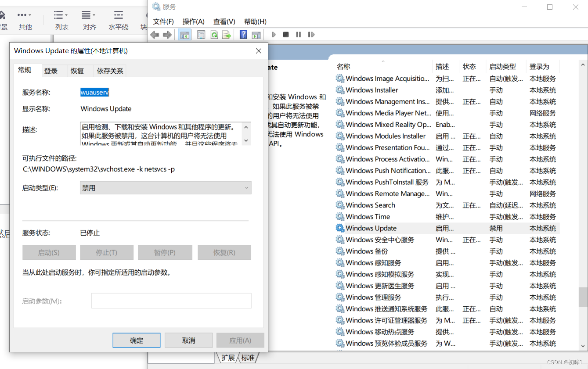Image resolution: width=588 pixels, height=369 pixels.
Task: Select the Windows Media Player Net... row
Action: click(447, 113)
